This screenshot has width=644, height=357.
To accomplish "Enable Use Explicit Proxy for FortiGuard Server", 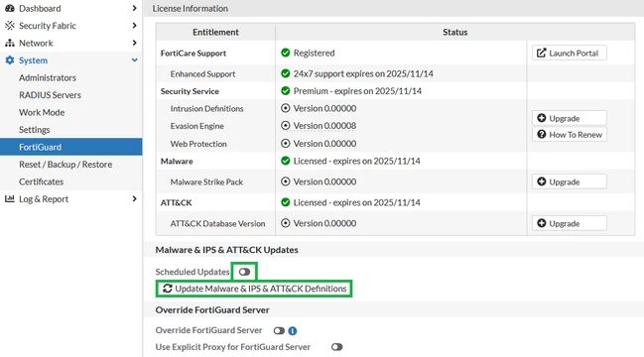I will [336, 347].
